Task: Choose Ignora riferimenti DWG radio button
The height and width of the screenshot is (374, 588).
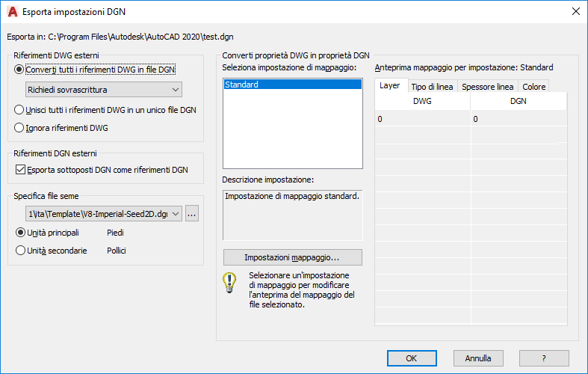Action: tap(19, 128)
